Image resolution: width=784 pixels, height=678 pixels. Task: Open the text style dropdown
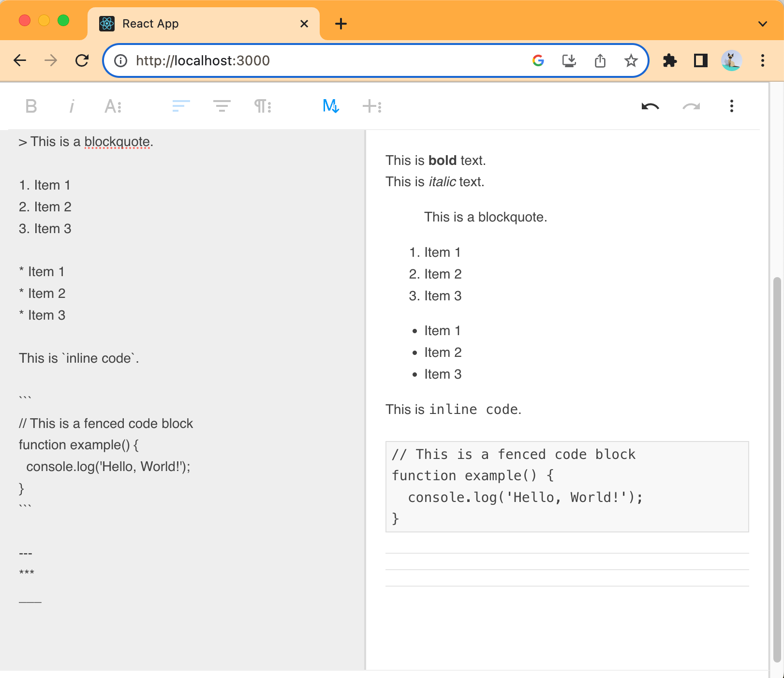(113, 106)
